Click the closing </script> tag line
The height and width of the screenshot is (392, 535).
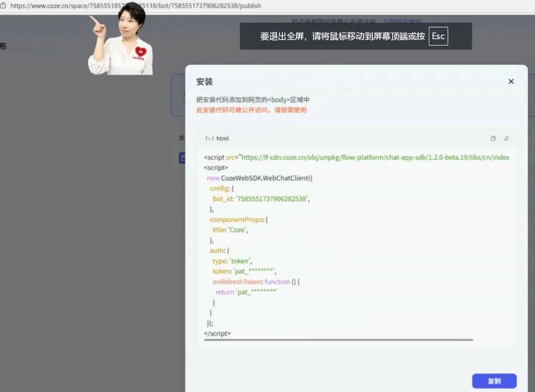pos(217,333)
